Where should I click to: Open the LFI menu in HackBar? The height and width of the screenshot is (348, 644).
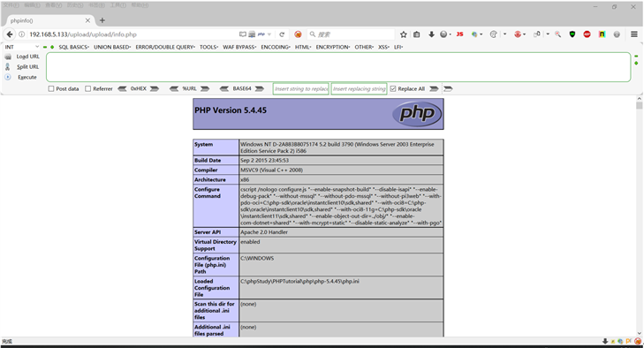398,47
